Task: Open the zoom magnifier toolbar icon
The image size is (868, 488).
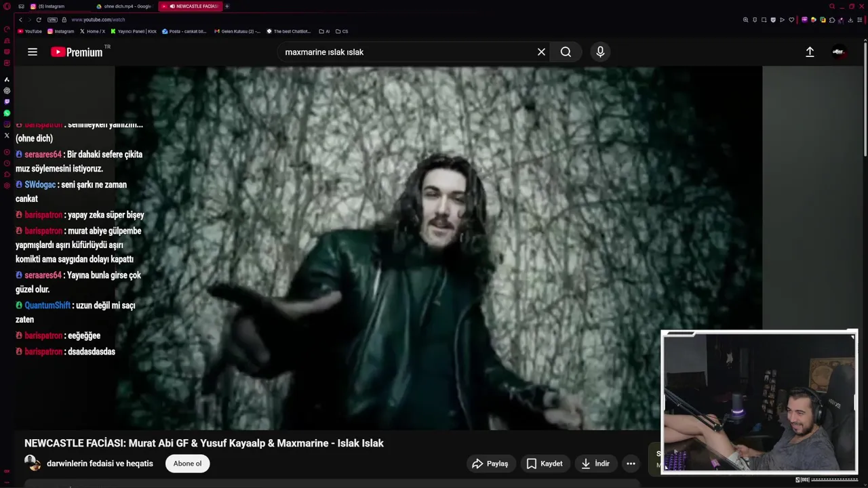Action: [746, 20]
